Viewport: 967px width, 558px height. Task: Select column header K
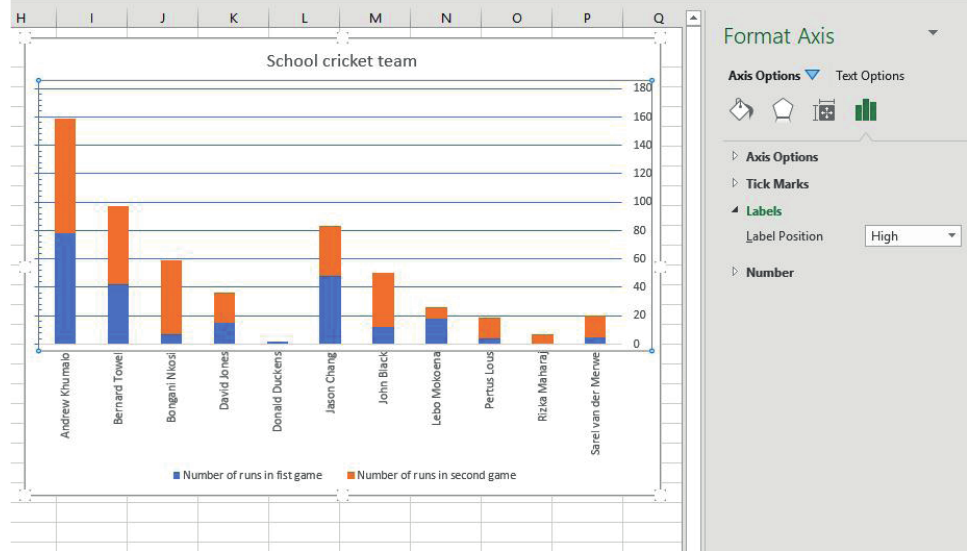coord(233,18)
